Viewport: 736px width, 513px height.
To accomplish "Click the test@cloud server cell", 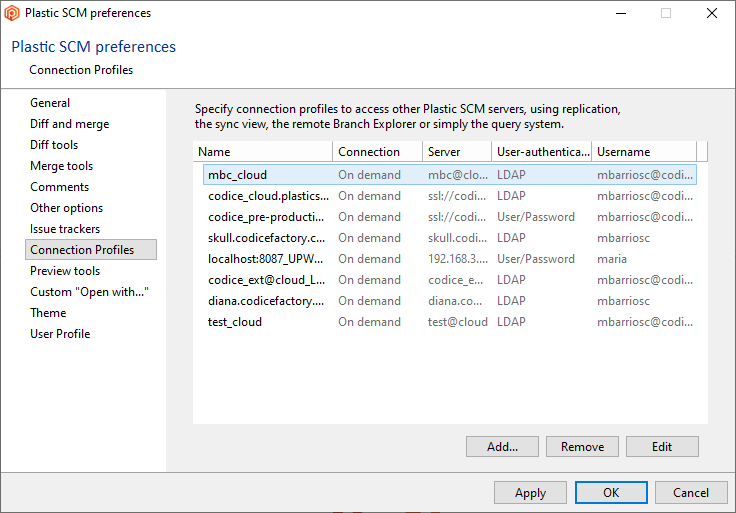I will point(457,322).
